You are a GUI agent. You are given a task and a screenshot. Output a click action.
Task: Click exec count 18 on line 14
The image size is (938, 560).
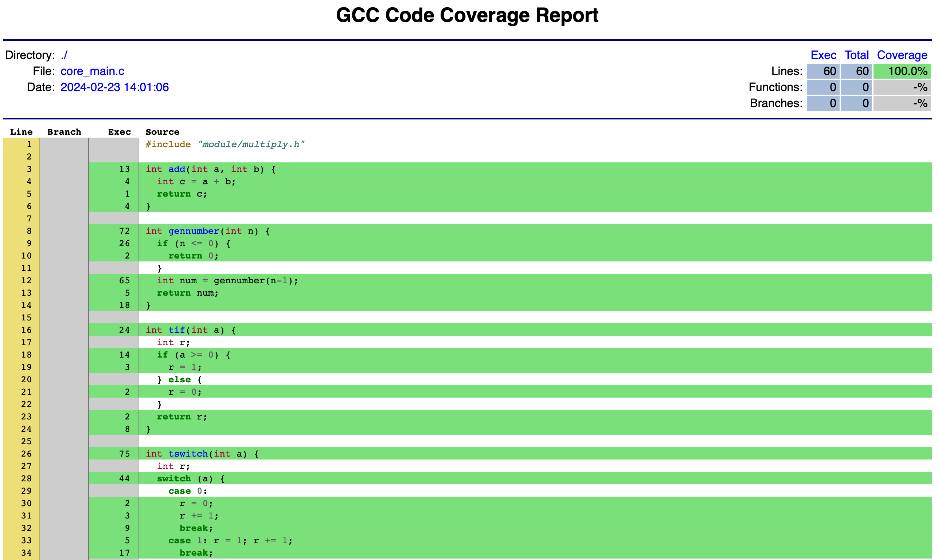tap(124, 305)
